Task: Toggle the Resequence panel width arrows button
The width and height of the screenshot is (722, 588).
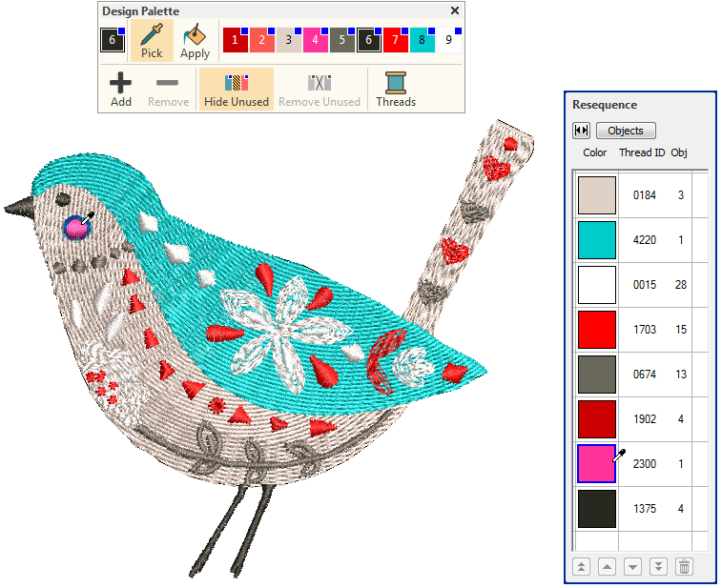Action: click(581, 131)
